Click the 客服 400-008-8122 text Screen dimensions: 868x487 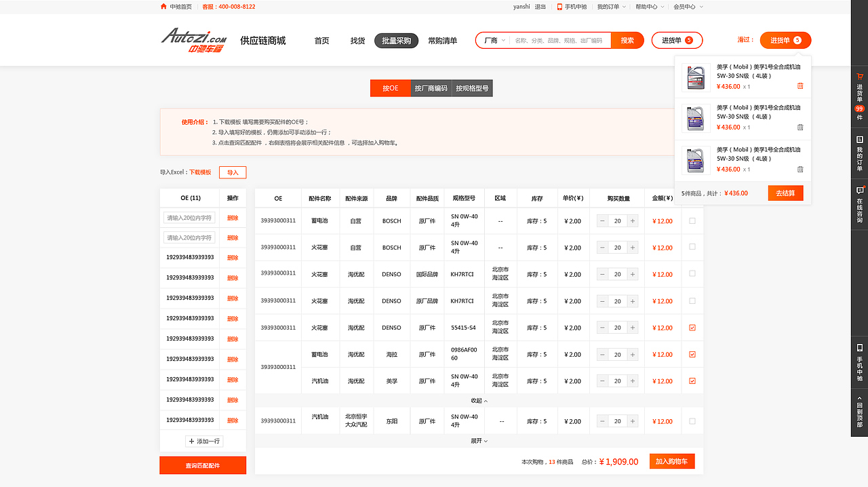(x=229, y=7)
